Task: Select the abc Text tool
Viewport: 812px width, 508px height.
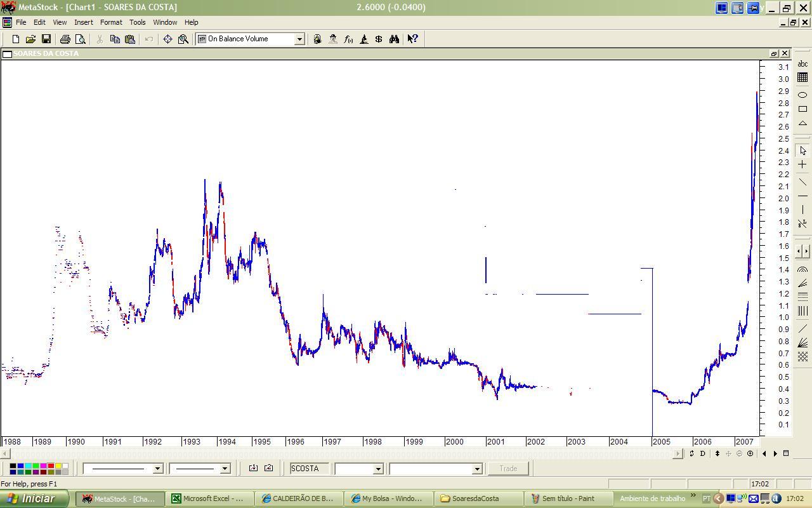Action: coord(802,63)
